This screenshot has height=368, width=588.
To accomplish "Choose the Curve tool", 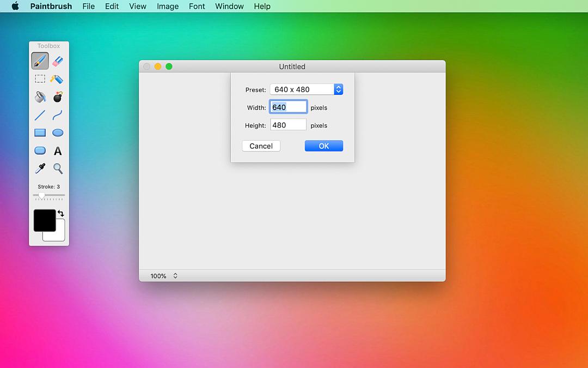I will coord(58,115).
